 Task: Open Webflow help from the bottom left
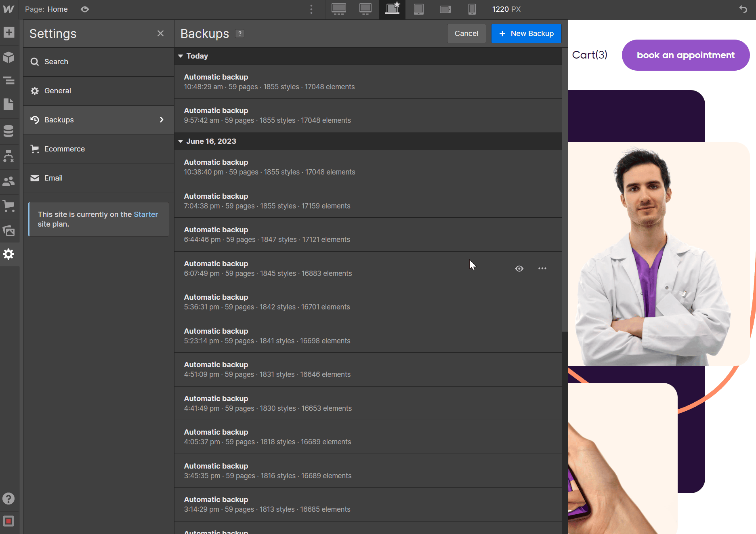click(x=9, y=498)
